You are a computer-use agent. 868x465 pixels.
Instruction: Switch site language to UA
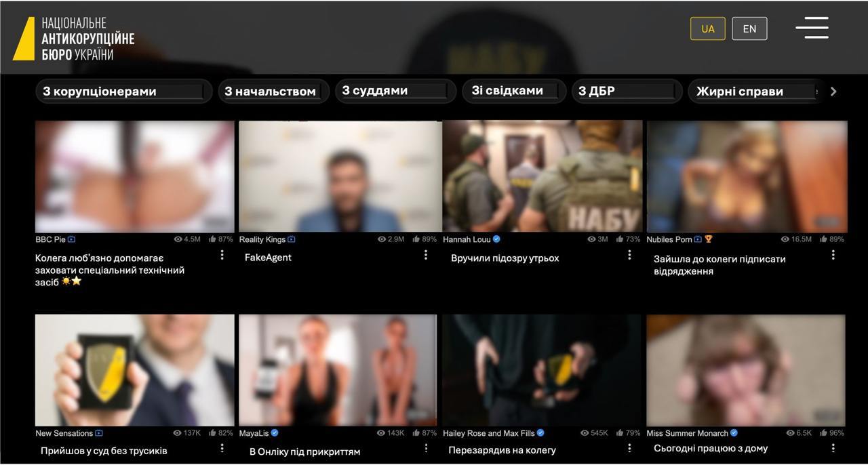pos(707,28)
